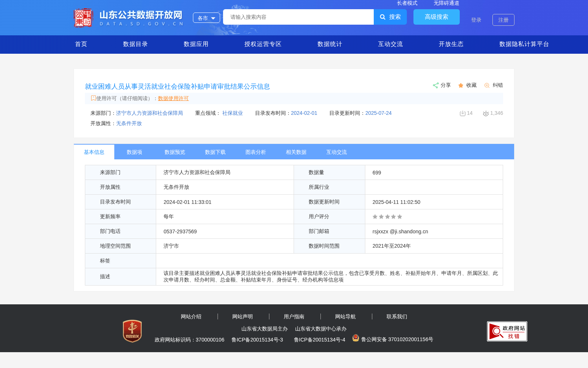588x368 pixels.
Task: Switch to the 基本信息 tab
Action: (x=94, y=152)
